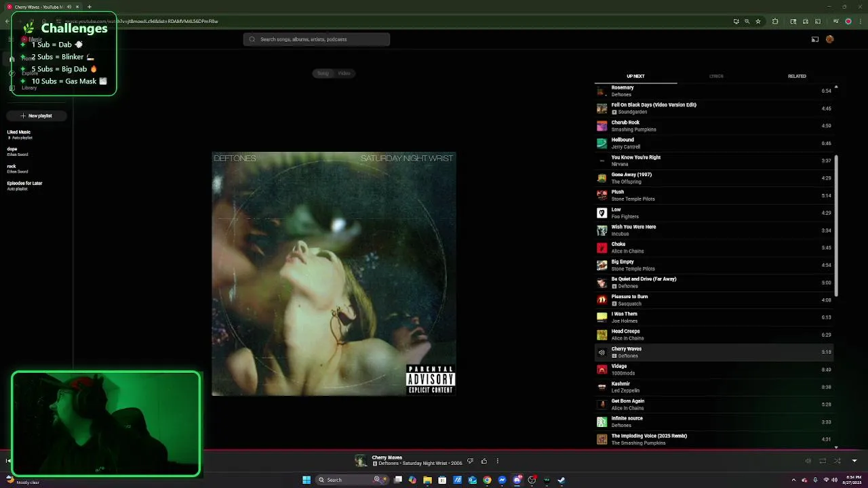
Task: Create a New playlist
Action: (36, 116)
